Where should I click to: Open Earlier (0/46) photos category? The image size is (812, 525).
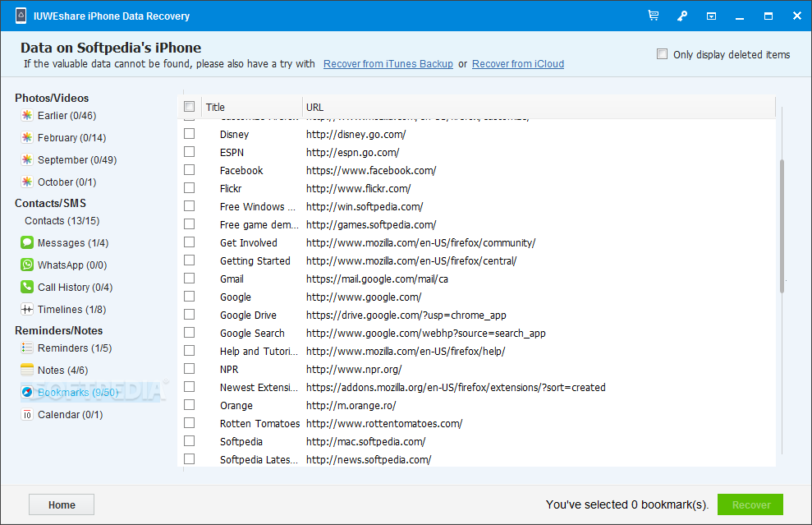click(67, 116)
